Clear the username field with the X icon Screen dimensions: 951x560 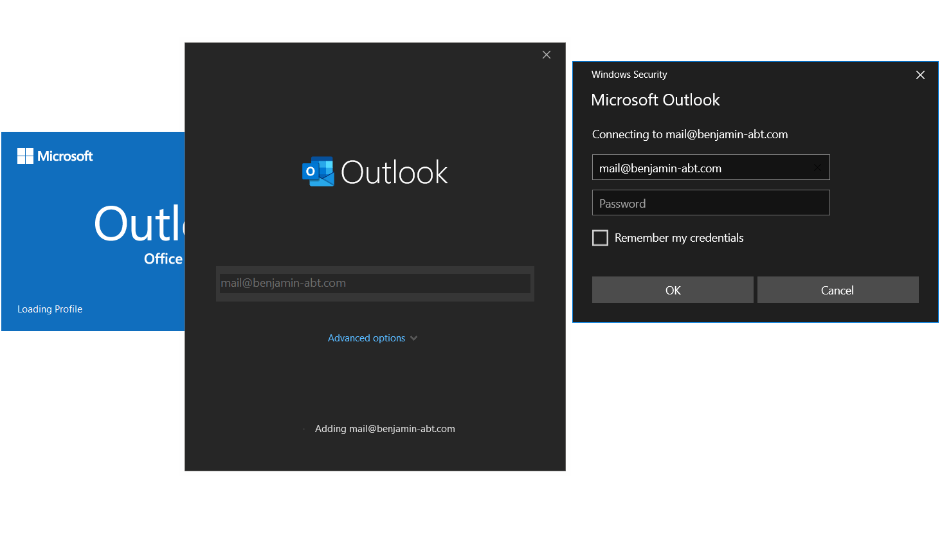(817, 167)
